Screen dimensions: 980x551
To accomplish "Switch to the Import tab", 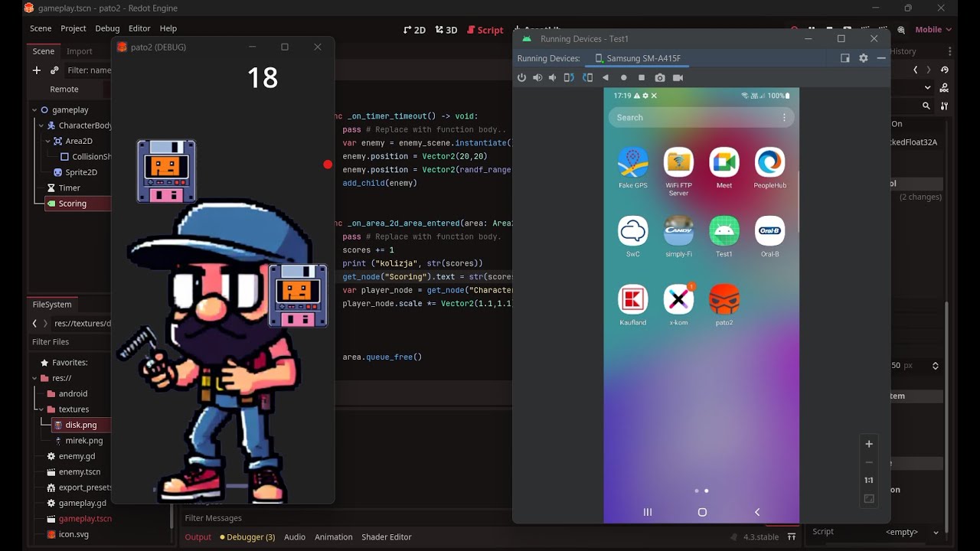I will click(80, 51).
